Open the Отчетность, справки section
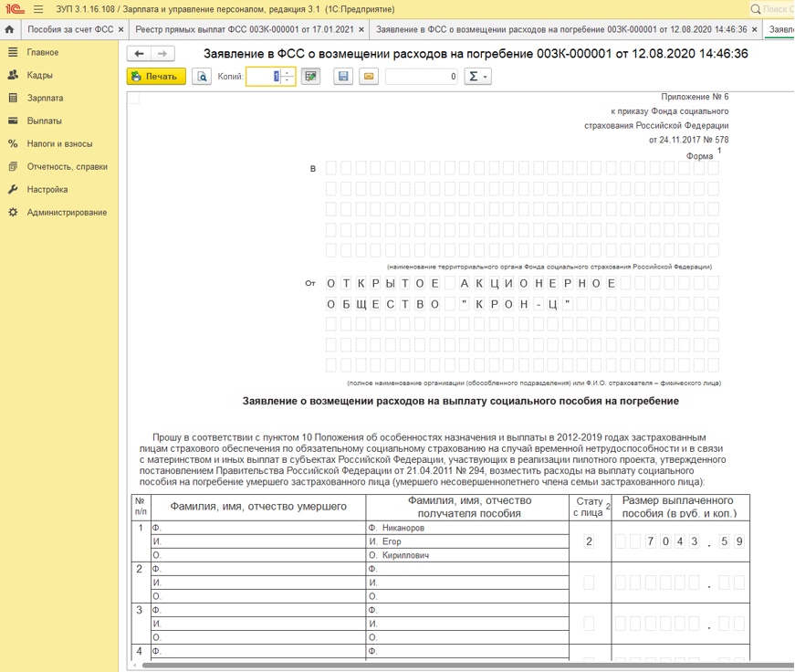 pyautogui.click(x=68, y=166)
